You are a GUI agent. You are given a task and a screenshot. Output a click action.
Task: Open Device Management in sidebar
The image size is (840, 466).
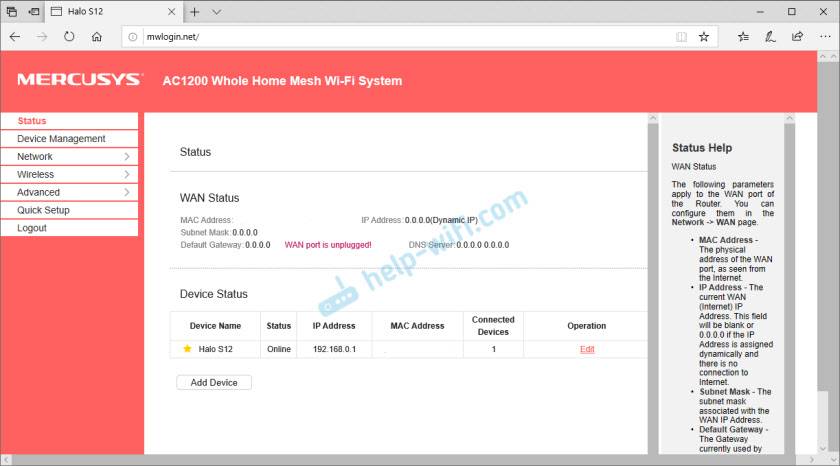pos(70,139)
